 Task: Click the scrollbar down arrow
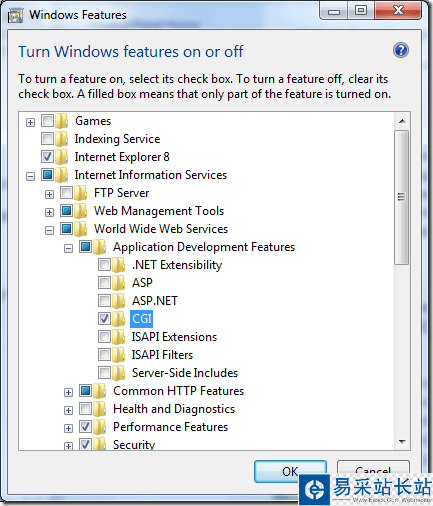click(x=402, y=442)
